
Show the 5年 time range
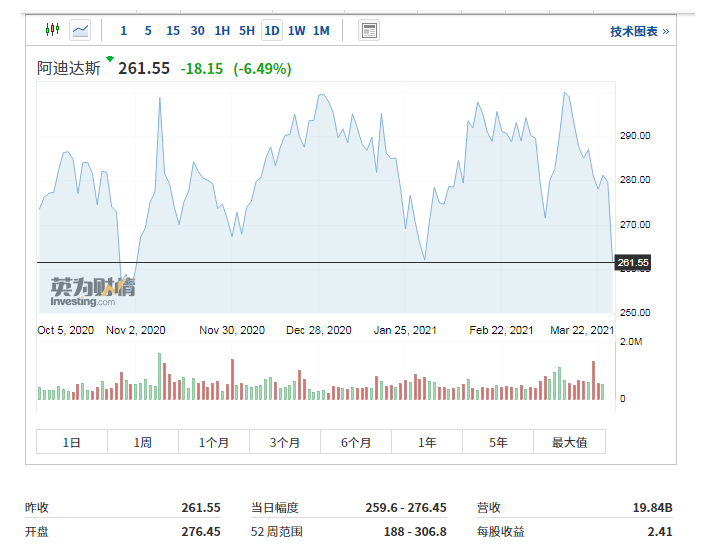pos(498,443)
